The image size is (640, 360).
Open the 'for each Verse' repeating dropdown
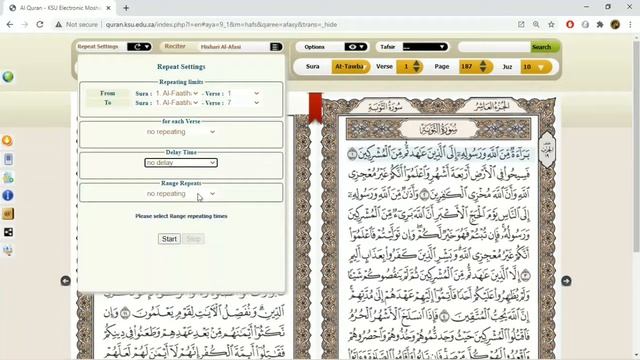point(181,132)
